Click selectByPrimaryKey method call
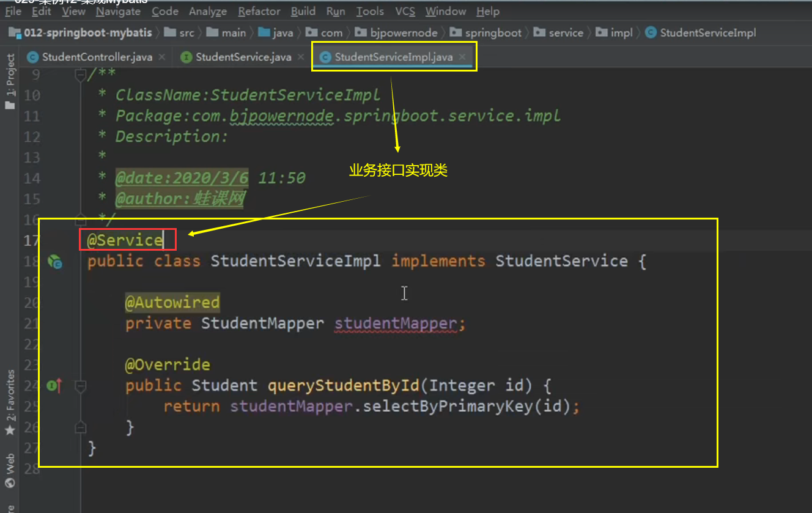812x513 pixels. tap(448, 407)
